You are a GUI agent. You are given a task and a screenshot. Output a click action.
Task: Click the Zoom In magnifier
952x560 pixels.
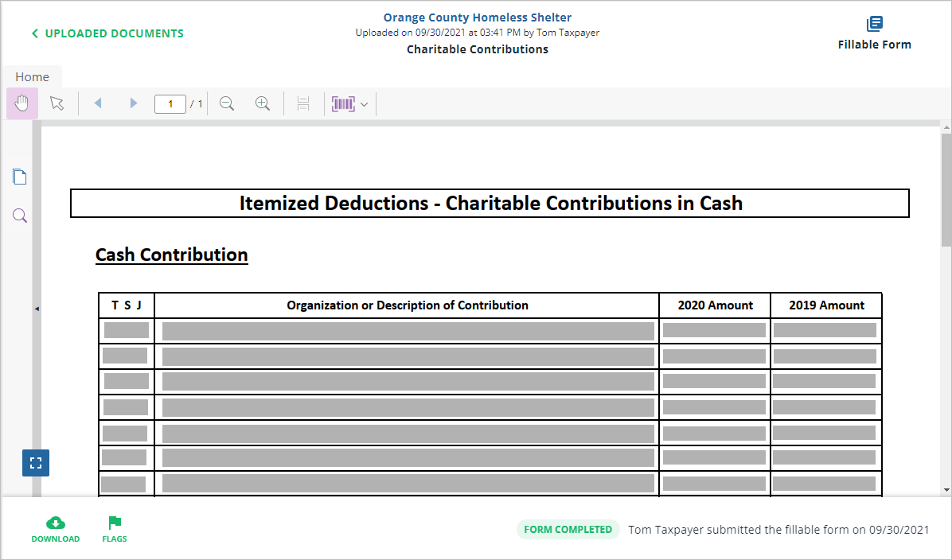tap(263, 103)
